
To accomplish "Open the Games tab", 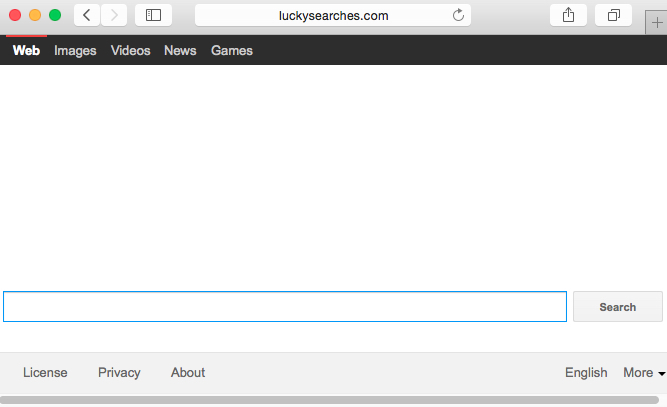I will [232, 51].
